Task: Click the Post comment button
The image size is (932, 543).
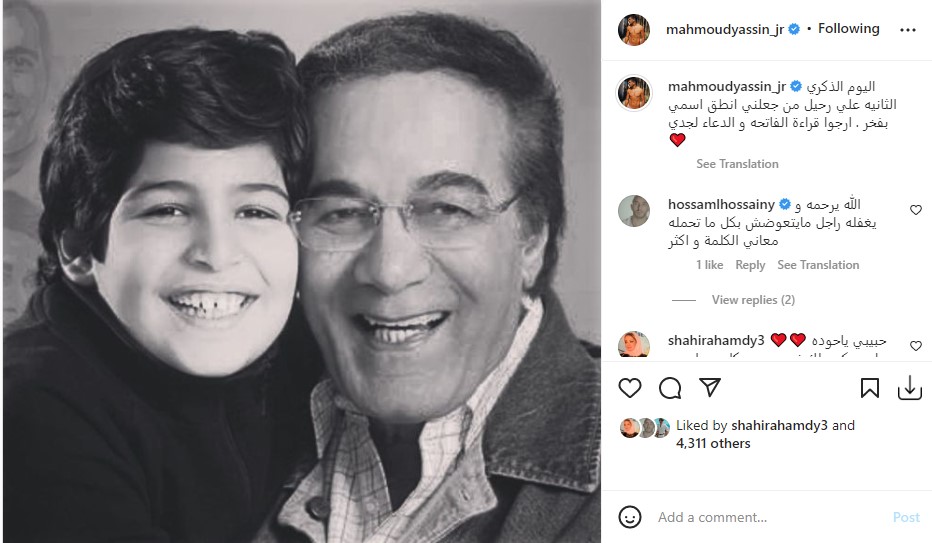Action: [x=906, y=517]
